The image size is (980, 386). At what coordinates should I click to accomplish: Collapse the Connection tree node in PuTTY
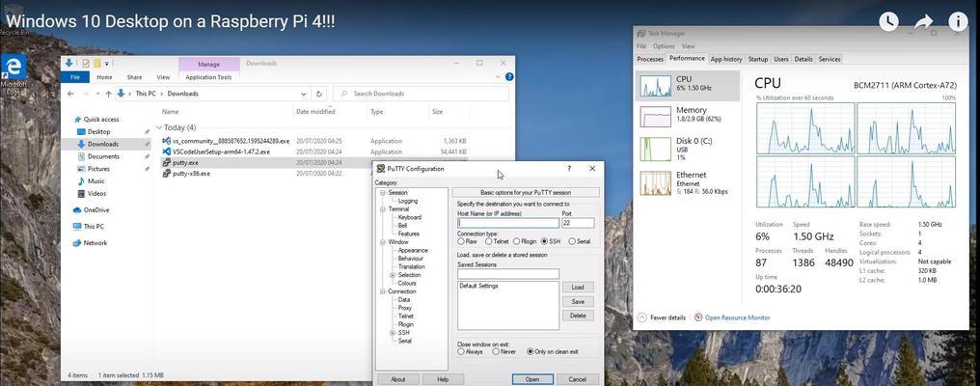(382, 291)
